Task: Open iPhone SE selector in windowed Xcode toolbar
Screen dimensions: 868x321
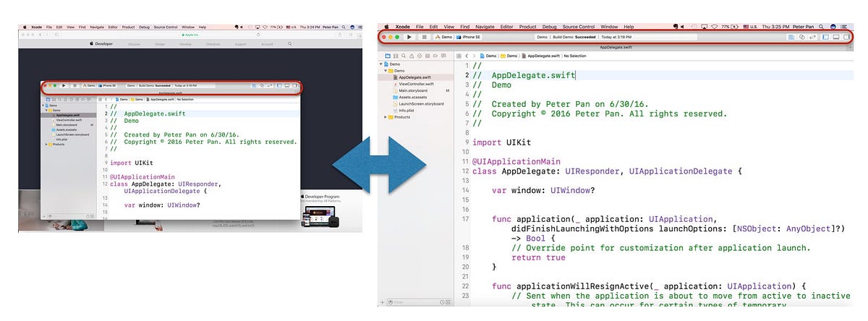Action: tap(108, 85)
